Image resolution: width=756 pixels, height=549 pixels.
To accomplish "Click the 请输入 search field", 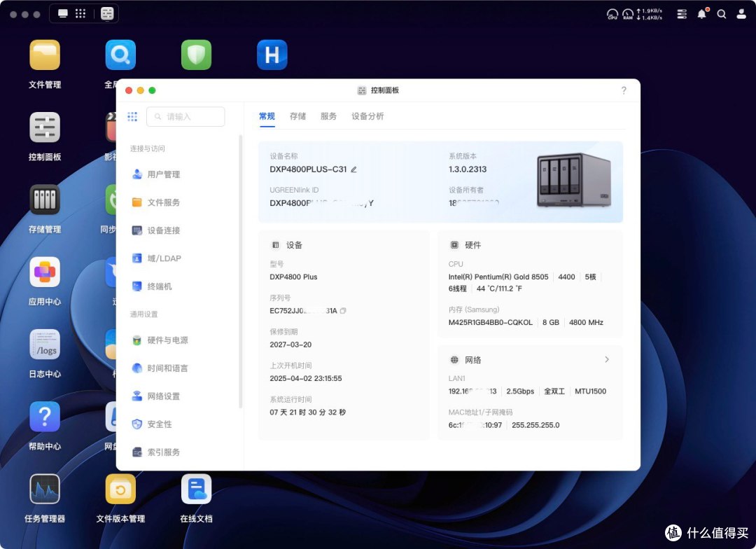I will pos(185,117).
